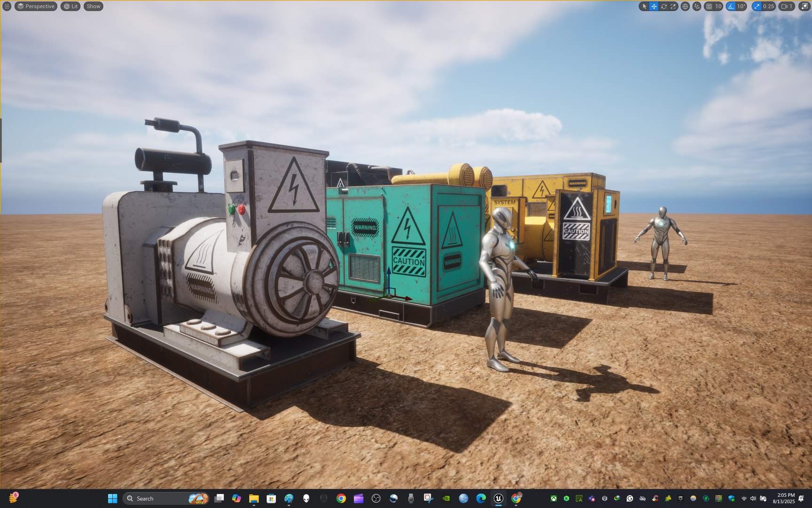Screen dimensions: 812x508
Task: Open the Paint app on taskbar
Action: click(289, 499)
